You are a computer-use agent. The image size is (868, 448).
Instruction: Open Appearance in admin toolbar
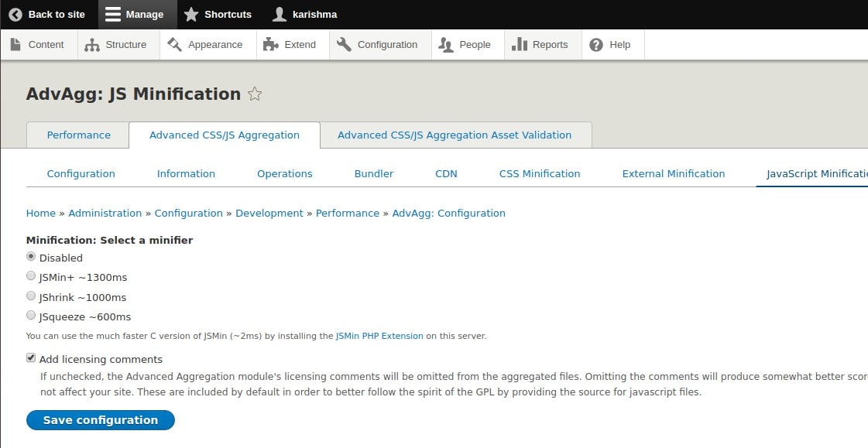click(208, 45)
